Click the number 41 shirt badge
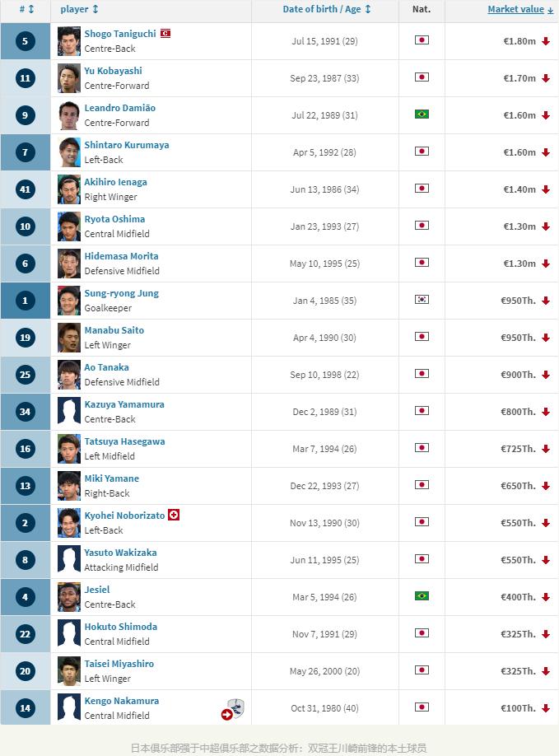 tap(25, 189)
